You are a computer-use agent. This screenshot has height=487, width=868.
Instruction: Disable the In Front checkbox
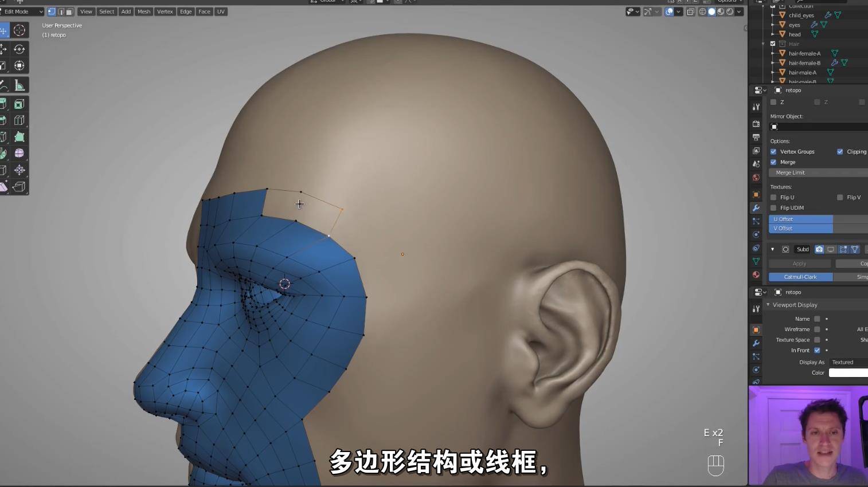[x=817, y=351]
